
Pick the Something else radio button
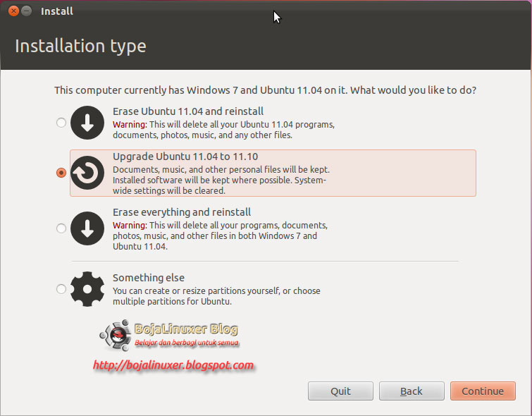pyautogui.click(x=61, y=289)
